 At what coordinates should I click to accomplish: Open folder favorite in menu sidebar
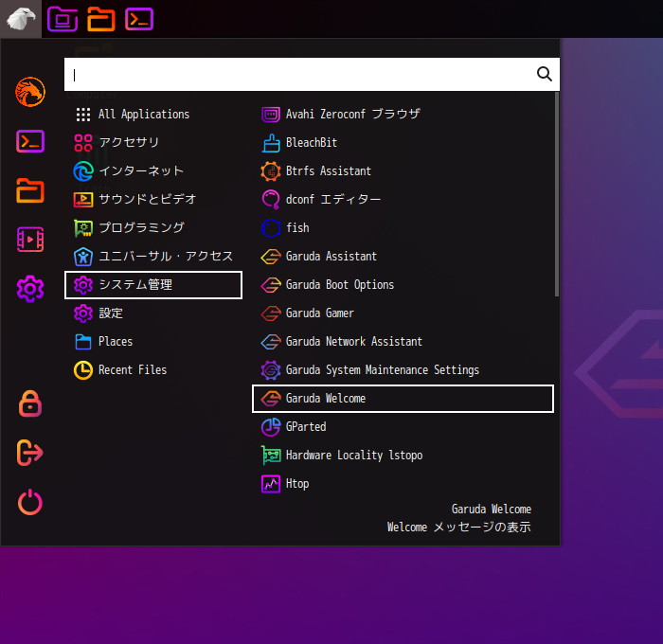click(30, 190)
